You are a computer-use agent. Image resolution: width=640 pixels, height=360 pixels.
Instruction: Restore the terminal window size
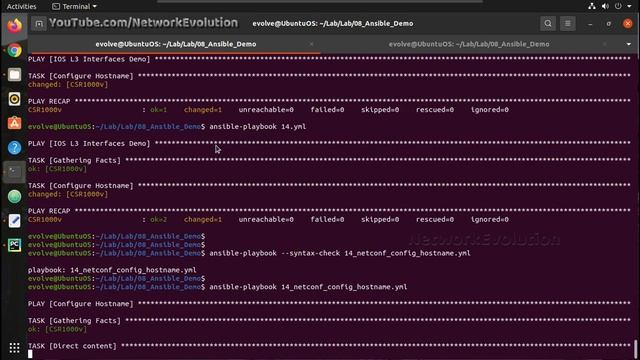pos(609,24)
